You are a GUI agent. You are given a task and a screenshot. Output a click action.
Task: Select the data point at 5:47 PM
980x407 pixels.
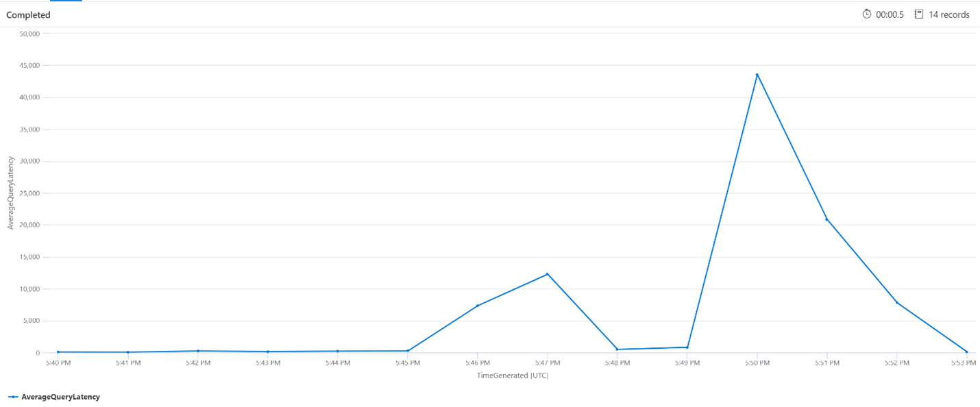pos(548,272)
